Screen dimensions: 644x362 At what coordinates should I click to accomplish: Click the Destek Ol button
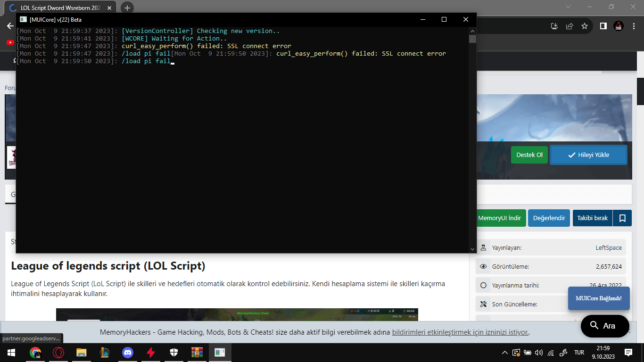click(x=529, y=155)
